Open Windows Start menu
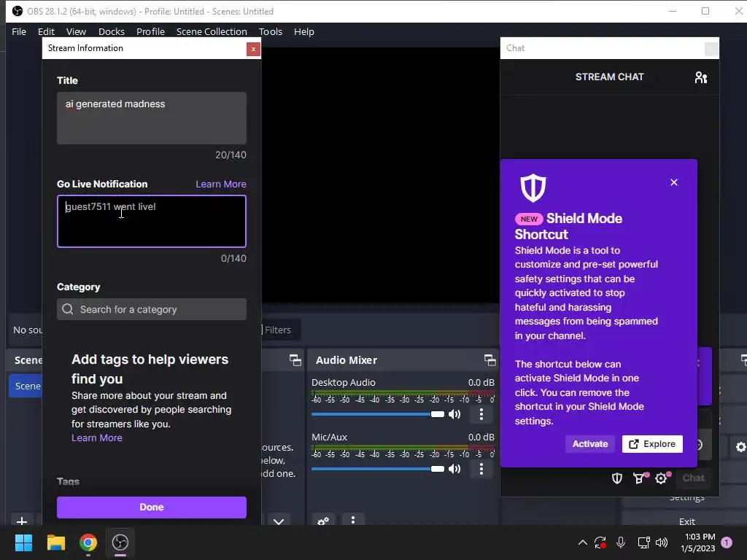Screen dimensions: 747x560 pyautogui.click(x=23, y=542)
